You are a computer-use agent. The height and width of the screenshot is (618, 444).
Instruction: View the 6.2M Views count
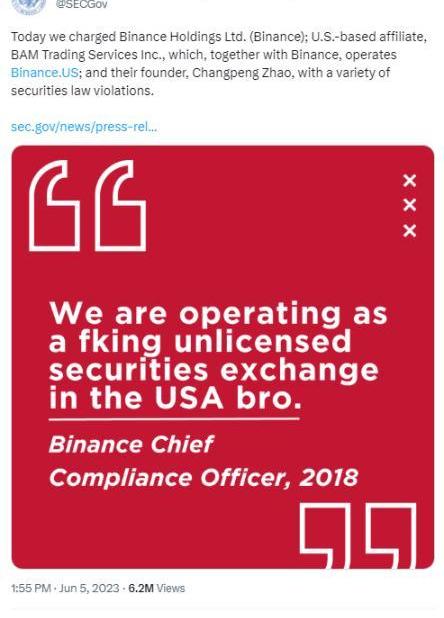(x=156, y=588)
